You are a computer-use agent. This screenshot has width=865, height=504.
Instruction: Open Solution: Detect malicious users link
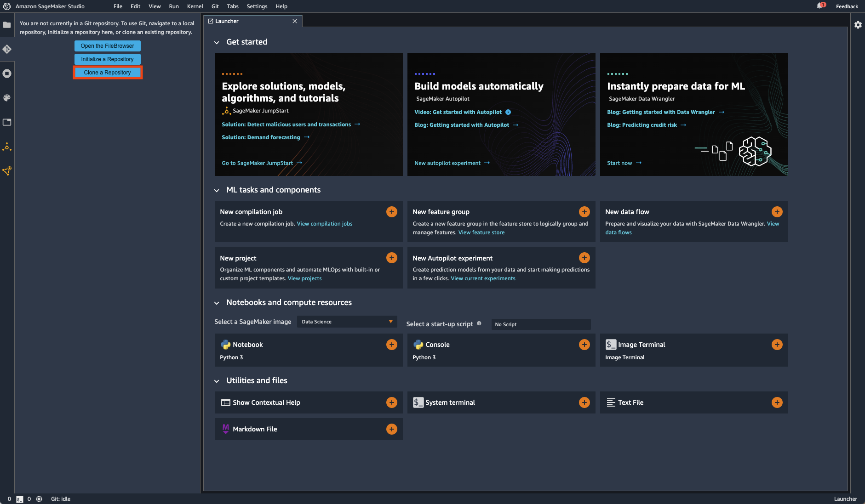[291, 125]
